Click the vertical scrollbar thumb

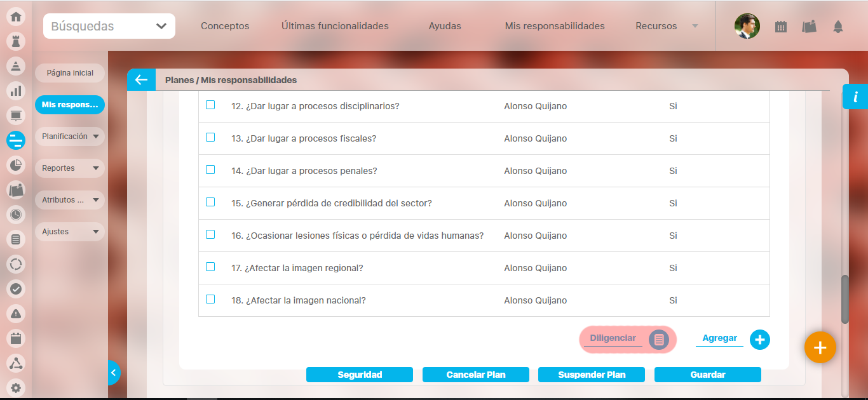coord(844,299)
